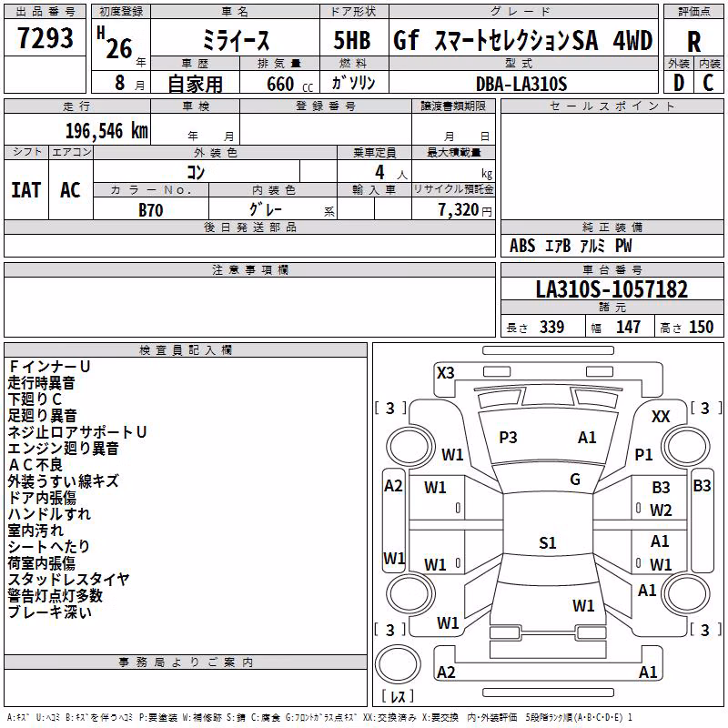This screenshot has width=728, height=728.
Task: Select P1 mark on front fender
Action: point(643,455)
